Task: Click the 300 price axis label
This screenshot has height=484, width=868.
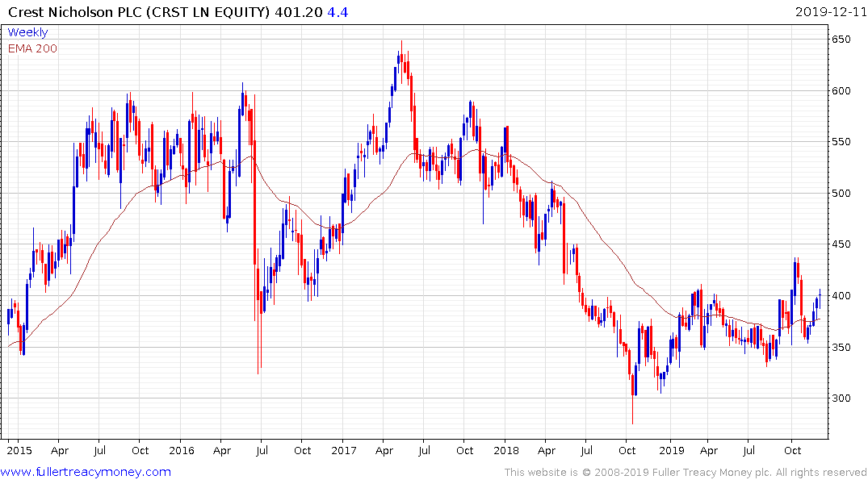Action: tap(841, 398)
